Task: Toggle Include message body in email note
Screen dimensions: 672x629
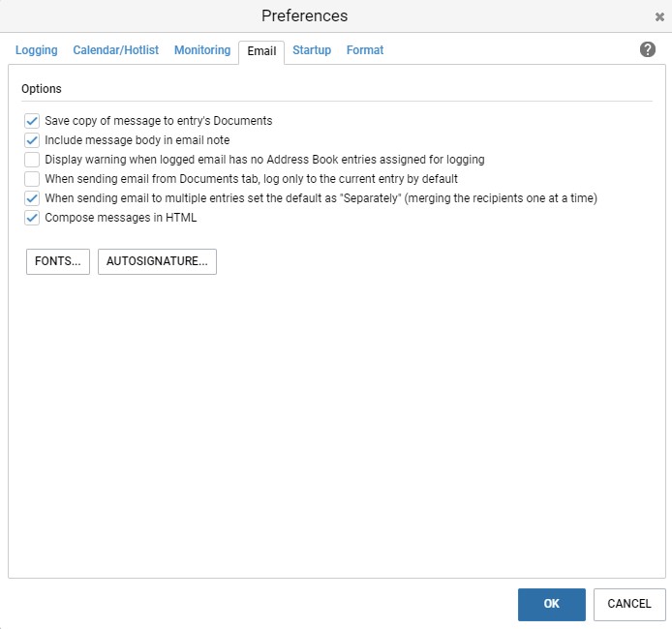Action: 32,140
